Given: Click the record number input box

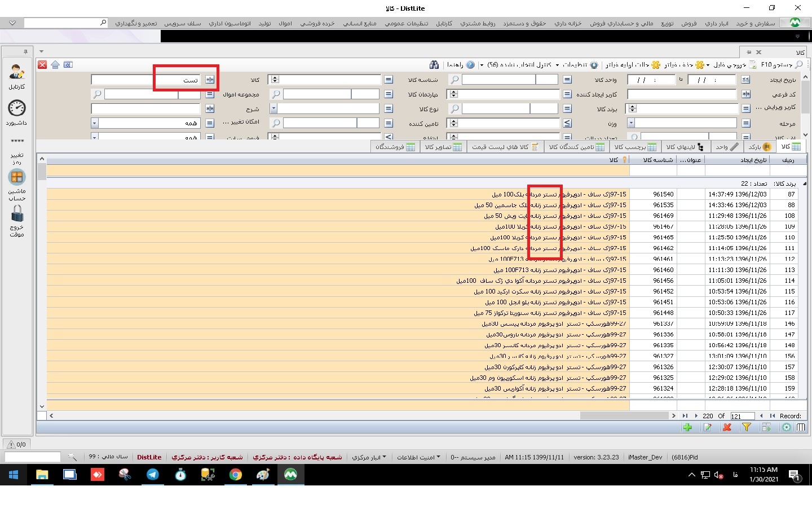Looking at the screenshot, I should tap(742, 416).
